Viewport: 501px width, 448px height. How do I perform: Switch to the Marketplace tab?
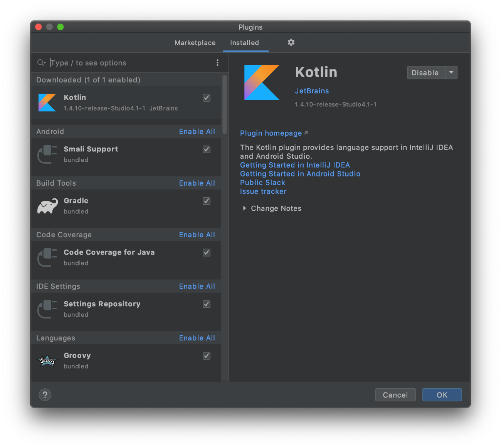point(195,43)
